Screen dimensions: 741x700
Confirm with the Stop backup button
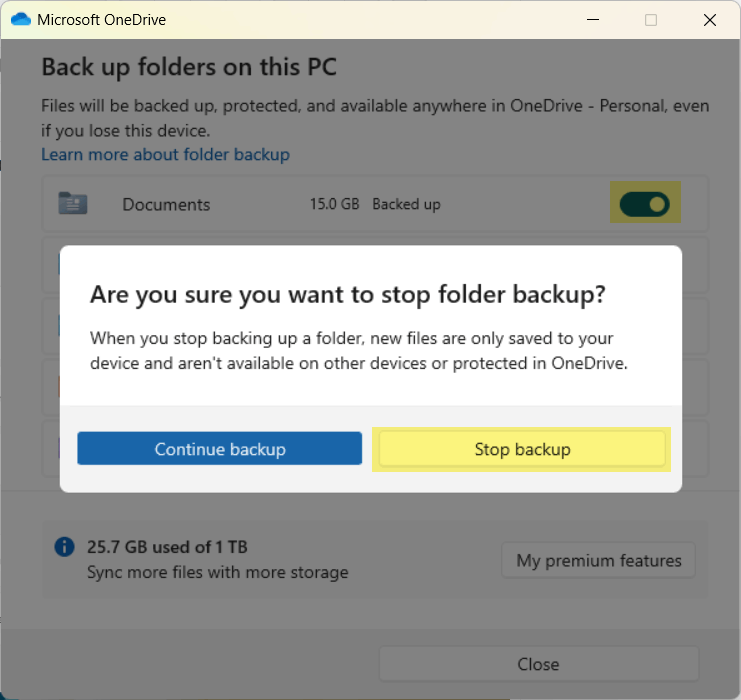(x=522, y=449)
